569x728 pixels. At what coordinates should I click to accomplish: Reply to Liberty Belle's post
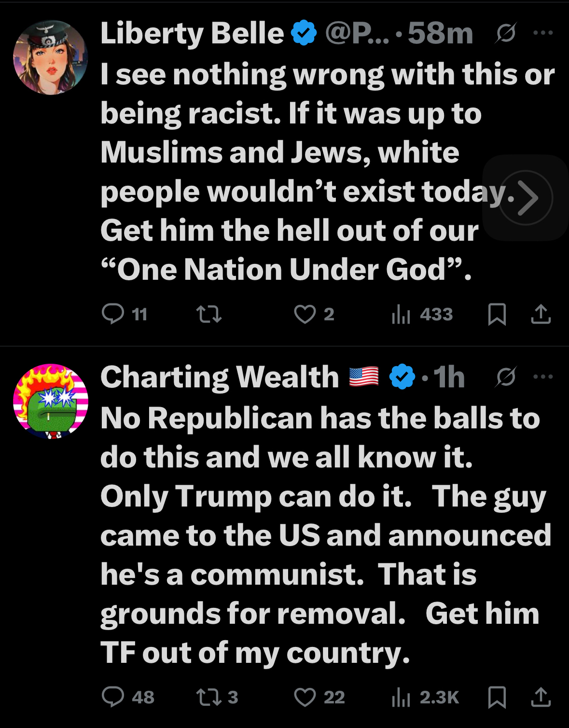pyautogui.click(x=113, y=314)
